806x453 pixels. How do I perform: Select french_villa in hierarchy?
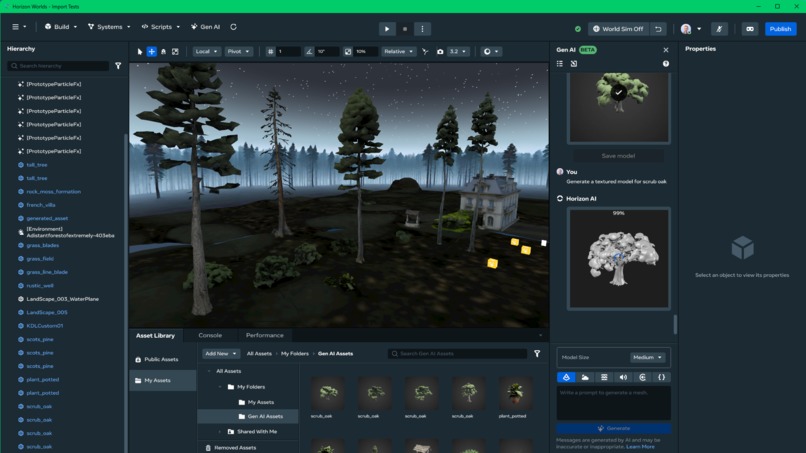pos(41,205)
